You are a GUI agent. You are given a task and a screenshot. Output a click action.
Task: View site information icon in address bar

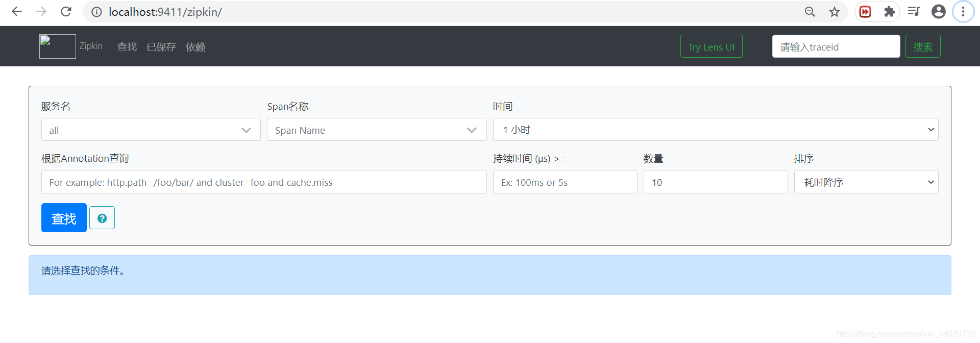tap(96, 12)
